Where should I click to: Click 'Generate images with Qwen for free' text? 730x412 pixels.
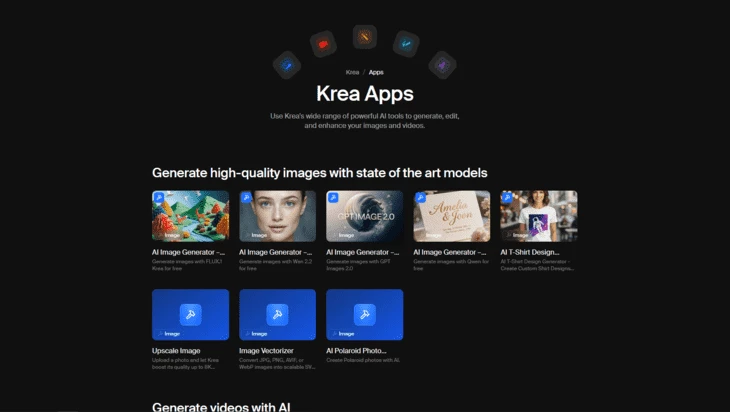point(451,265)
